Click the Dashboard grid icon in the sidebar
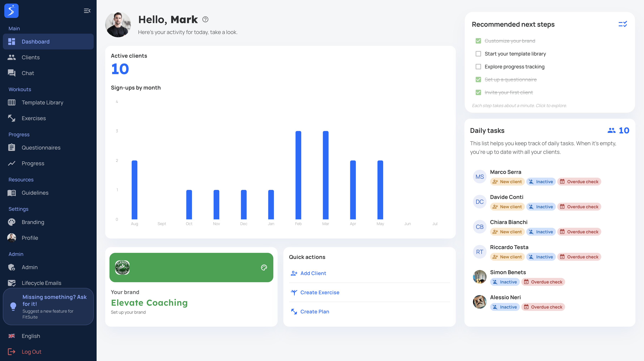 11,42
